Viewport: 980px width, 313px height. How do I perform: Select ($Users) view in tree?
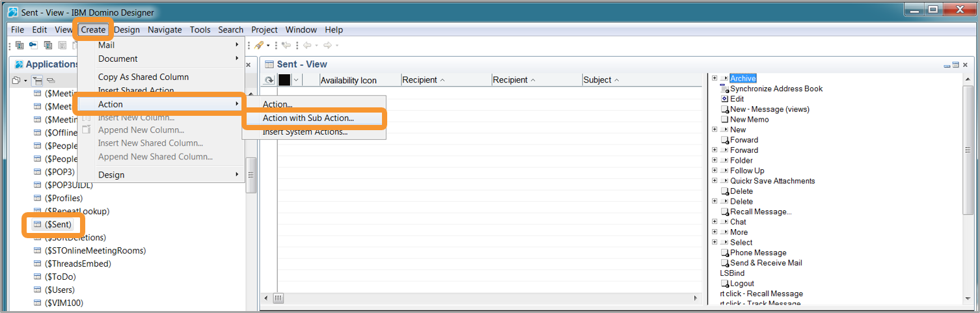point(60,290)
